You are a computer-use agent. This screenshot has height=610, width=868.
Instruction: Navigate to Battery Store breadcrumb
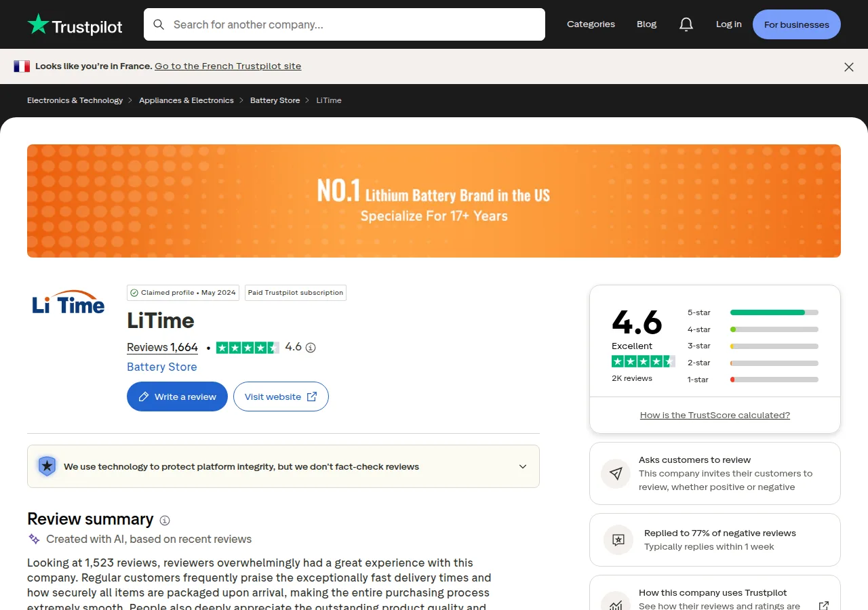coord(275,100)
